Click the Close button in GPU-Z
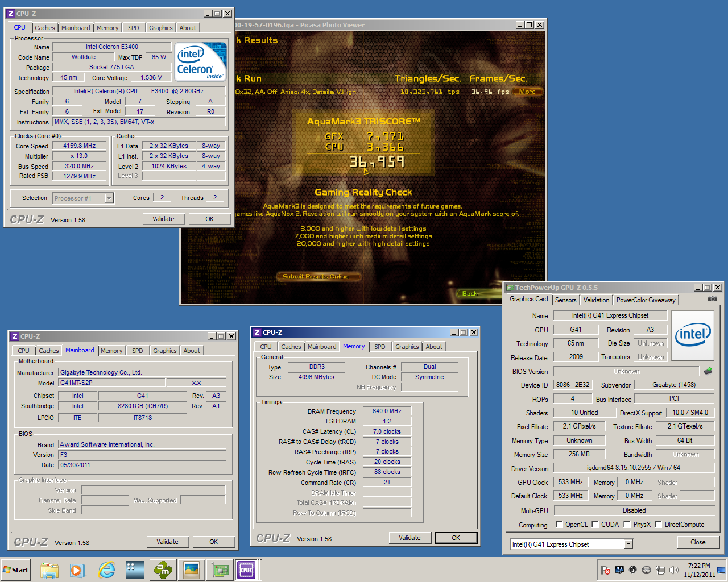 [698, 542]
